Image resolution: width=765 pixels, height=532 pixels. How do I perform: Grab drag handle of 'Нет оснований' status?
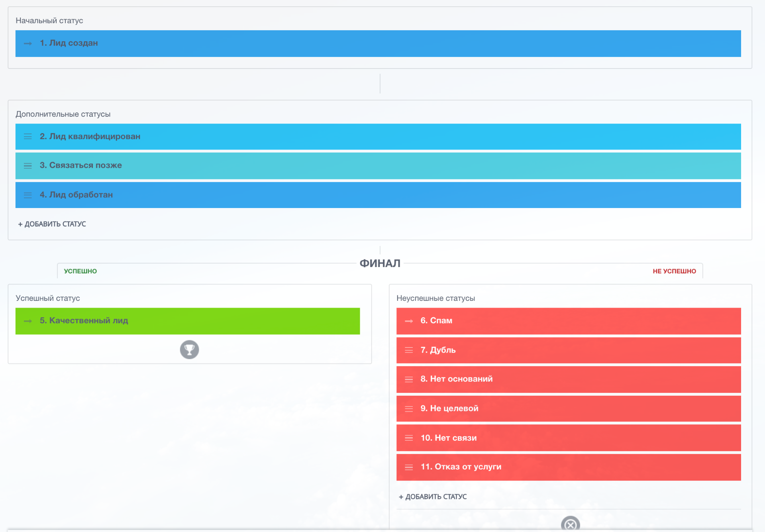click(x=409, y=379)
